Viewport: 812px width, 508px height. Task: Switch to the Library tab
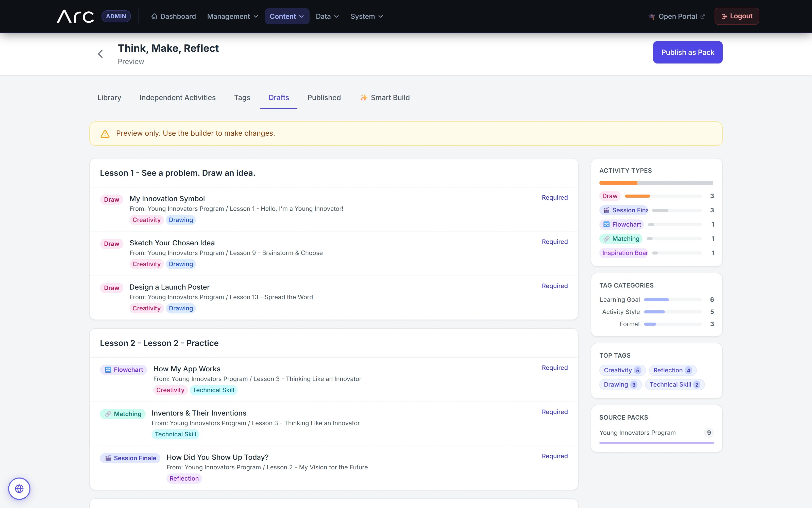pos(109,98)
